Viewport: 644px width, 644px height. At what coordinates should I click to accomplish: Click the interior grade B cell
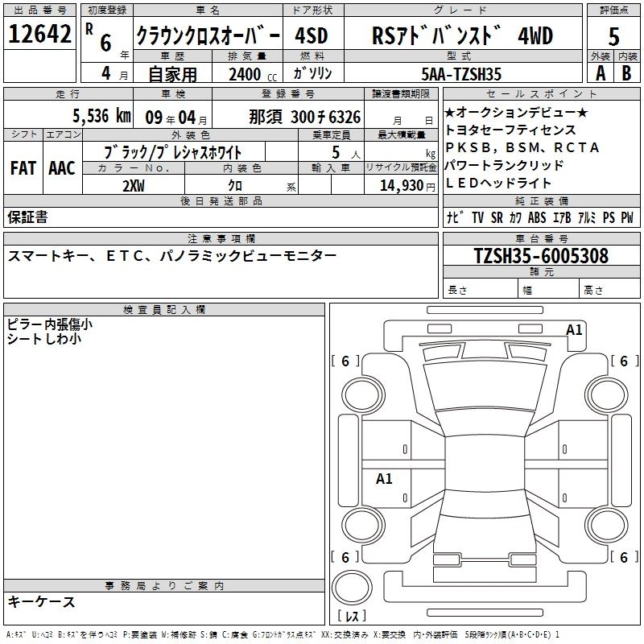(x=627, y=73)
